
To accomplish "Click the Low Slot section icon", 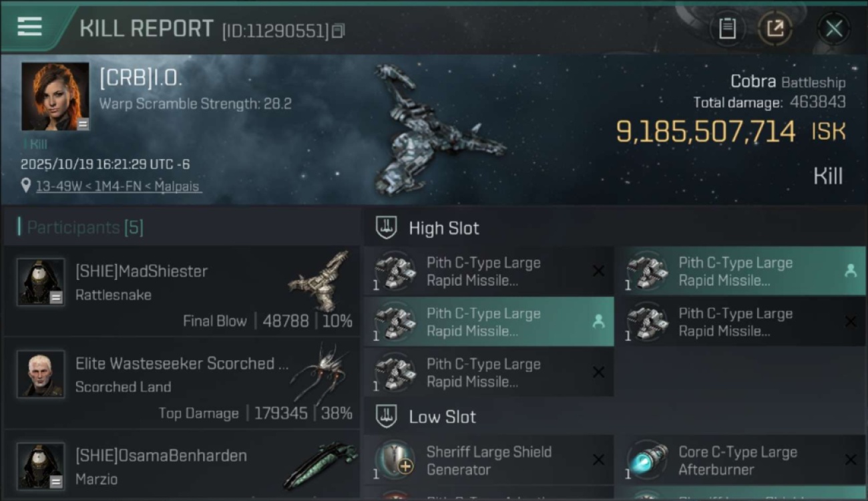I will (387, 417).
